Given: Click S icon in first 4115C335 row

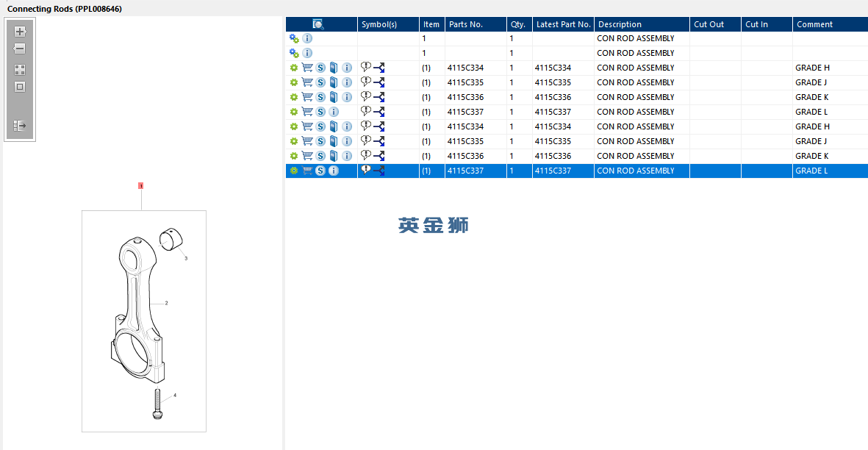Looking at the screenshot, I should [x=320, y=82].
